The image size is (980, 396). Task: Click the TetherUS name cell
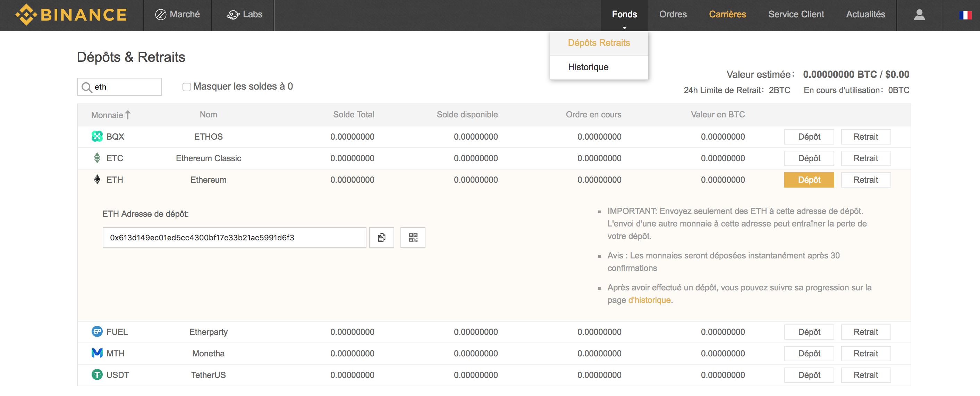(x=209, y=375)
